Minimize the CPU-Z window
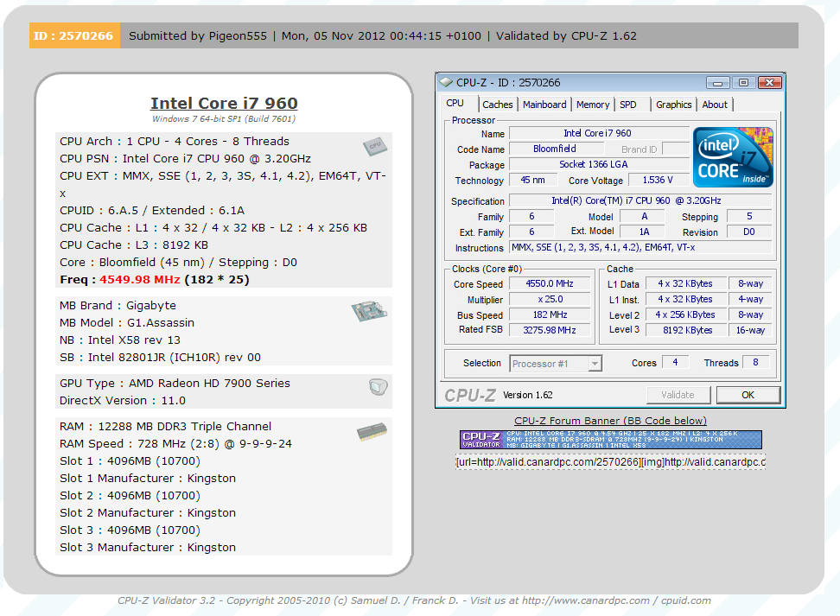840x616 pixels. [718, 82]
